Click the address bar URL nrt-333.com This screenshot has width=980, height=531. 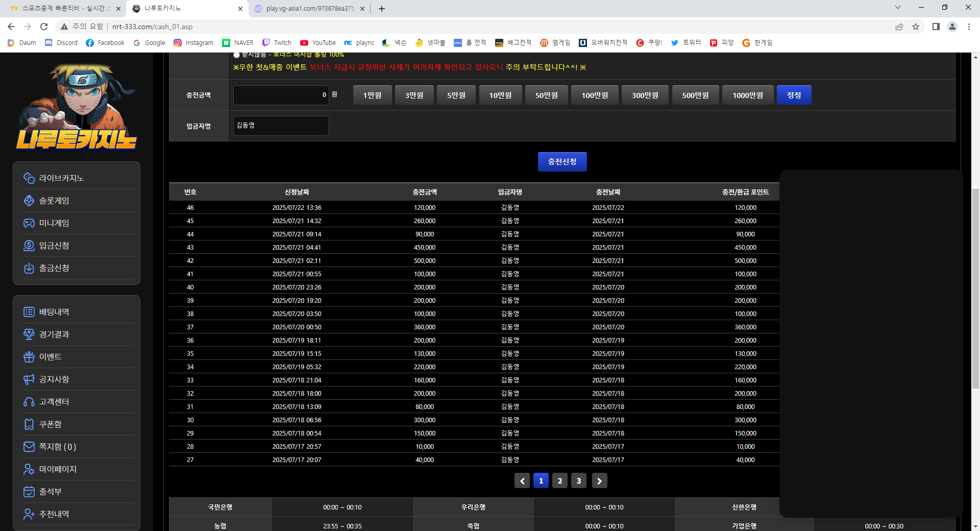click(152, 27)
